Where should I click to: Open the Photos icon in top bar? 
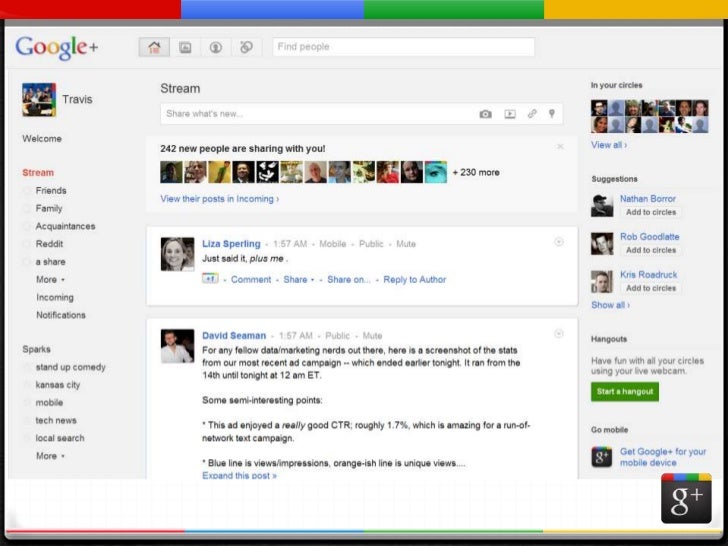(x=185, y=47)
